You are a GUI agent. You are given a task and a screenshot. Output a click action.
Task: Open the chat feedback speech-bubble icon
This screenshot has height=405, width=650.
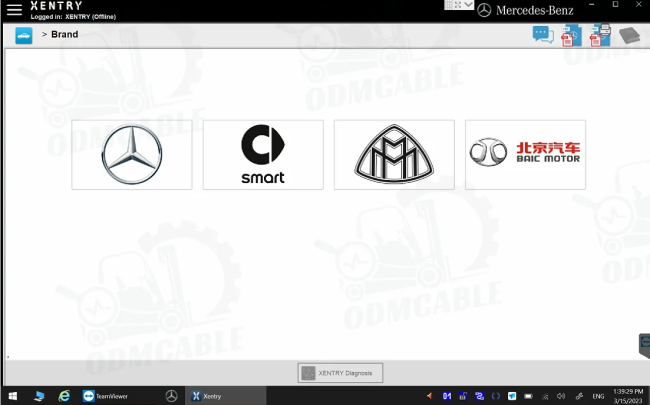coord(543,35)
